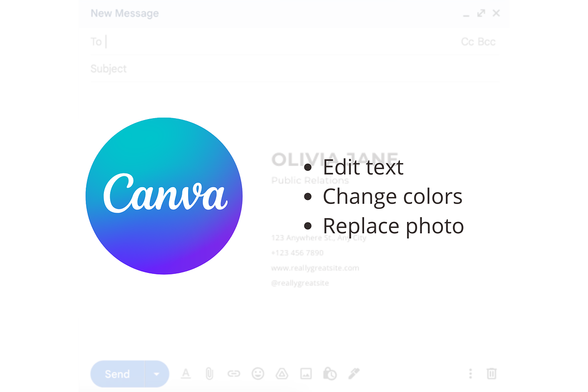The width and height of the screenshot is (588, 392).
Task: Add Bcc recipients
Action: (x=487, y=42)
